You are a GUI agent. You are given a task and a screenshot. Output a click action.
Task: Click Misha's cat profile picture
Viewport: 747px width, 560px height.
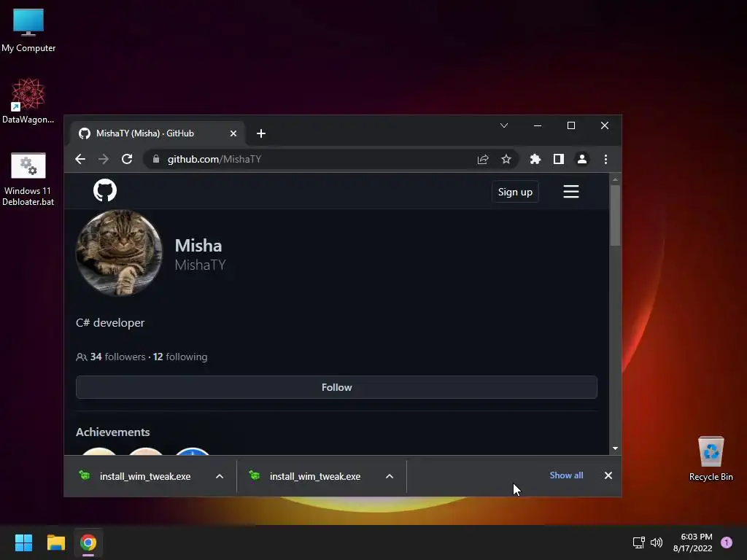[119, 253]
